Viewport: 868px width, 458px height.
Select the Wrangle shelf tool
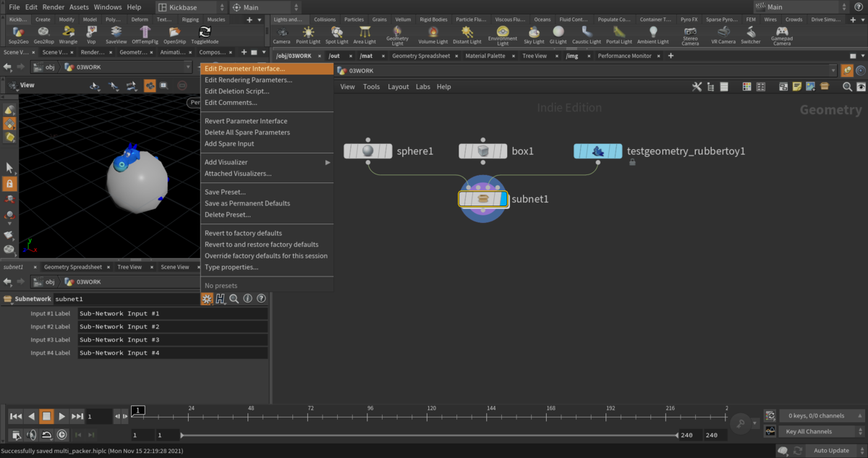[68, 35]
